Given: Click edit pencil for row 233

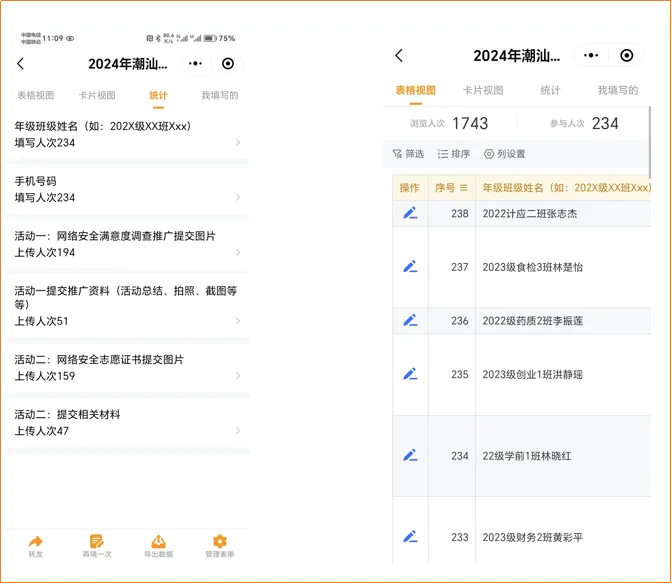Looking at the screenshot, I should (410, 537).
